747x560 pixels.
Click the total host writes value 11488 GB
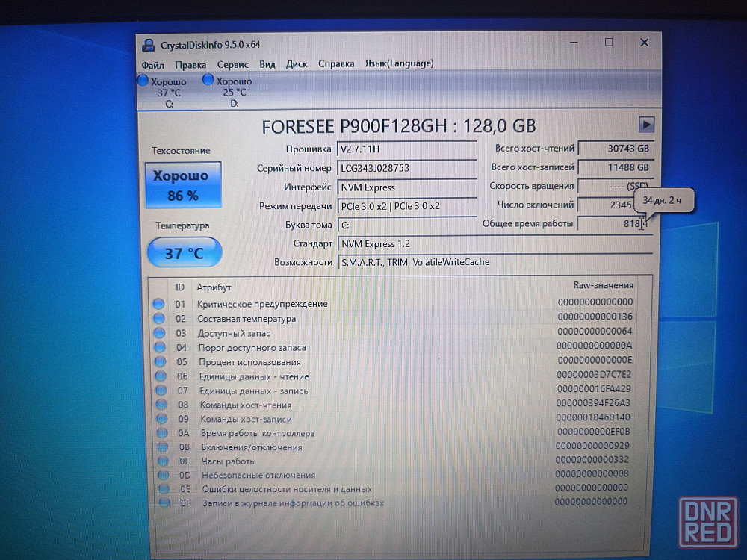coord(616,167)
